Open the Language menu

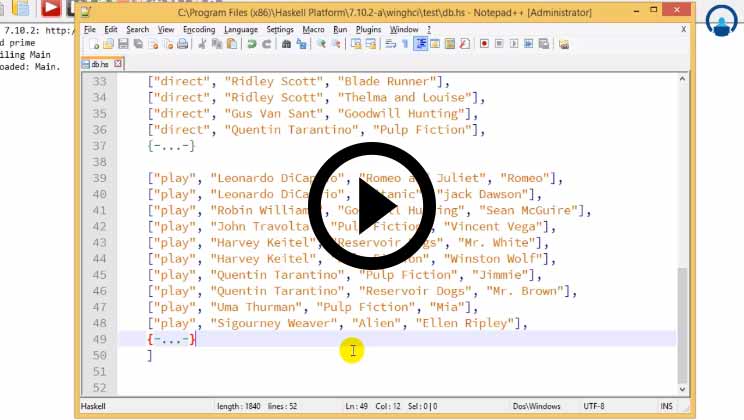[240, 29]
